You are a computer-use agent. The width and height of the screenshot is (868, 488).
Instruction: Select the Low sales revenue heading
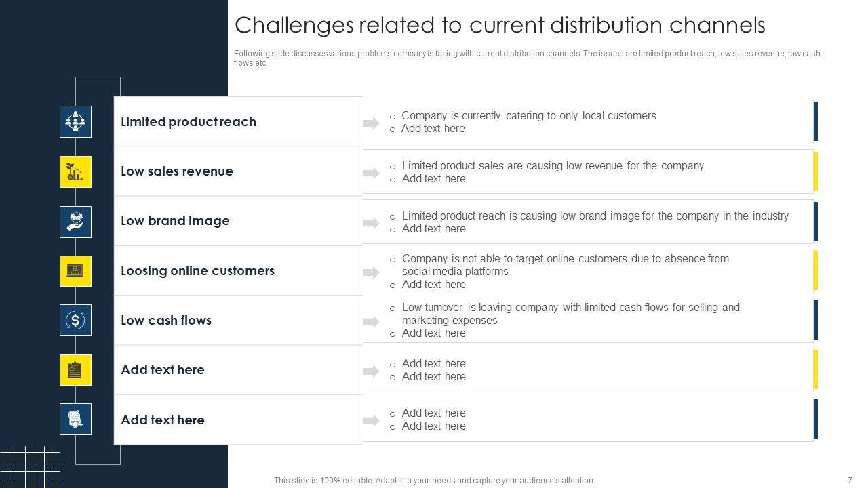click(177, 171)
